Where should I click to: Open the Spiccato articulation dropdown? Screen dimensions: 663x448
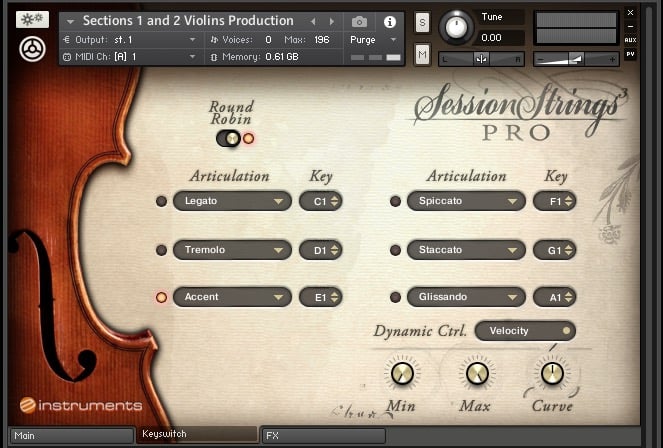tap(466, 201)
